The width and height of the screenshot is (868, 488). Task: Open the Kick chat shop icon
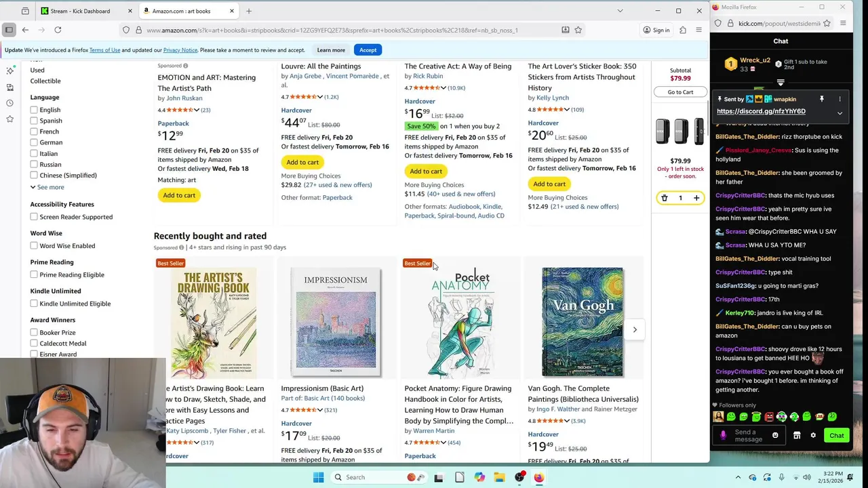[x=797, y=435]
